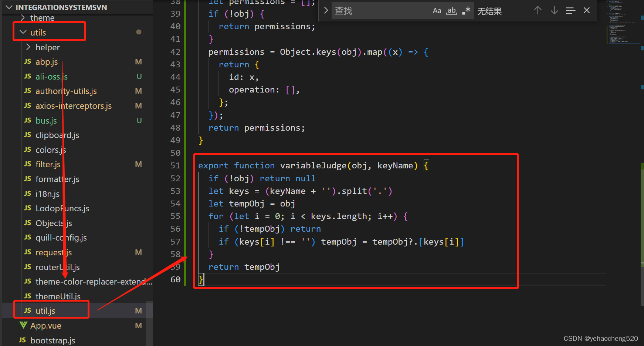
Task: Open formatter.js file
Action: (x=57, y=179)
